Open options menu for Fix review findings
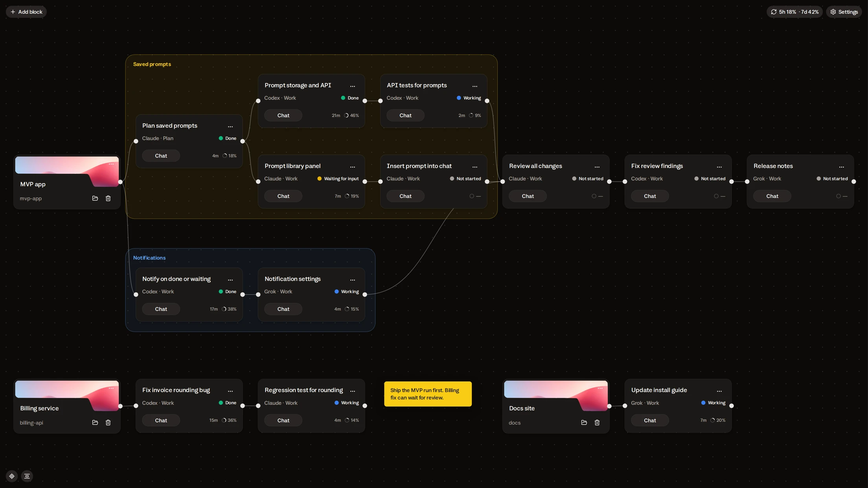Image resolution: width=868 pixels, height=488 pixels. coord(719,167)
